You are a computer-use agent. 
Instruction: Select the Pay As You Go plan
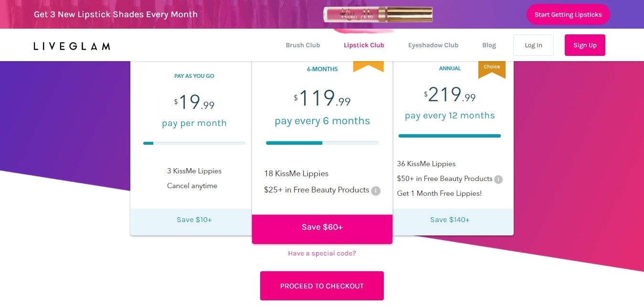(194, 148)
